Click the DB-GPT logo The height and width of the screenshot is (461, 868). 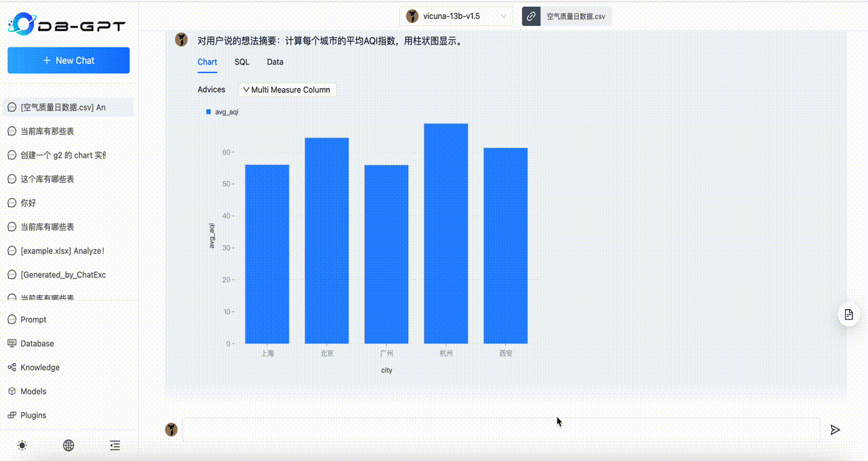click(x=68, y=24)
